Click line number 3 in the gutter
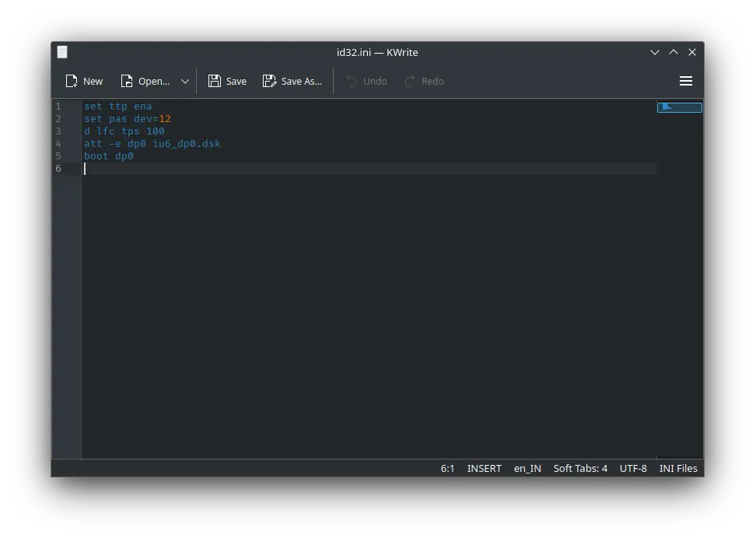 [x=58, y=131]
